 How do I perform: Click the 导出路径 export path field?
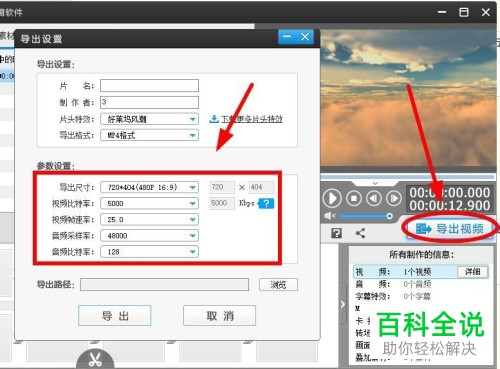(x=165, y=285)
